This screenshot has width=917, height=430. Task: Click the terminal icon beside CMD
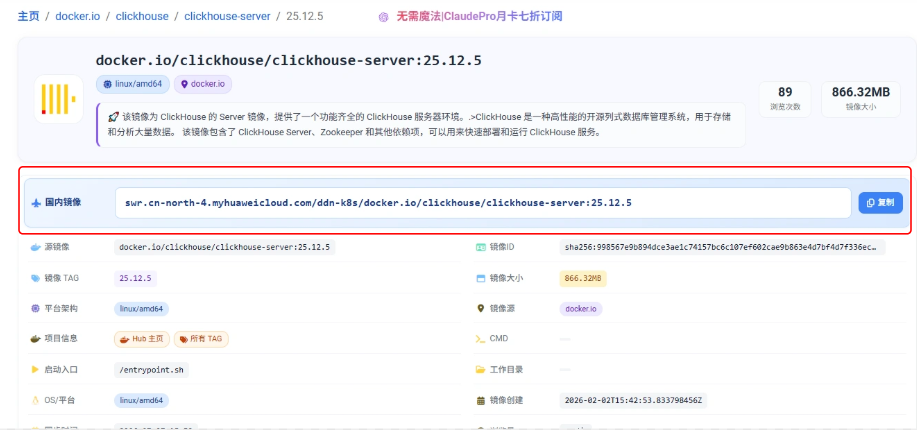click(481, 339)
